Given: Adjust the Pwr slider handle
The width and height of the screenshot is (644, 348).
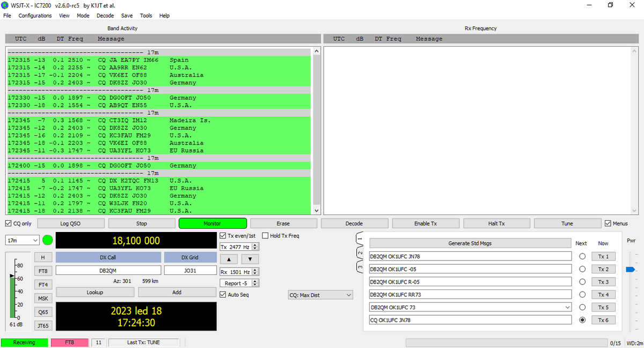Looking at the screenshot, I should pos(631,269).
